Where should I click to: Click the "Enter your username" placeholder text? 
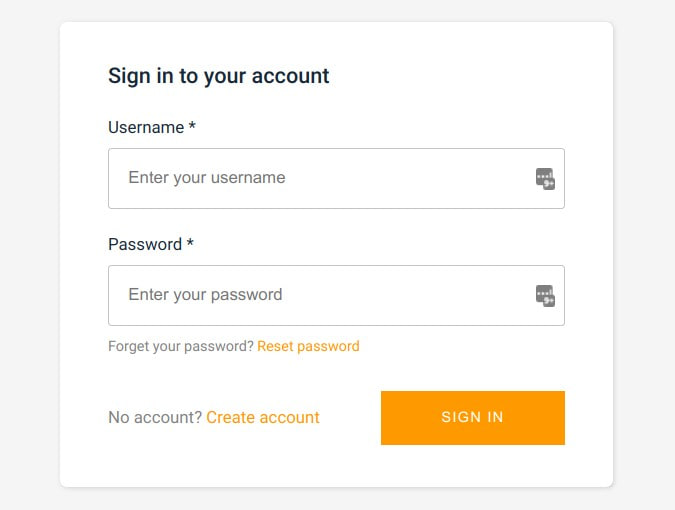[207, 178]
